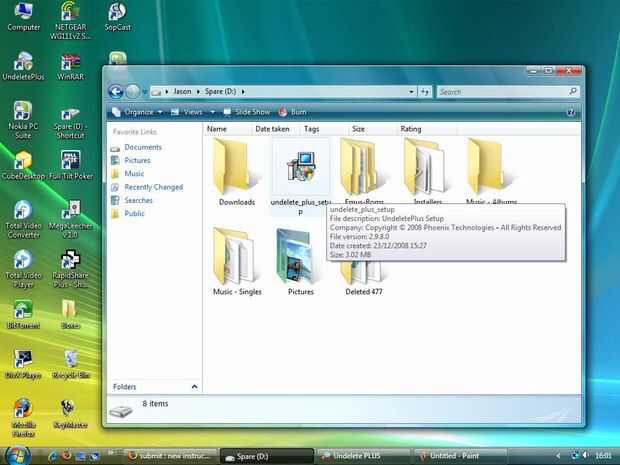Image resolution: width=620 pixels, height=465 pixels.
Task: Select the Installers folder
Action: [x=427, y=172]
